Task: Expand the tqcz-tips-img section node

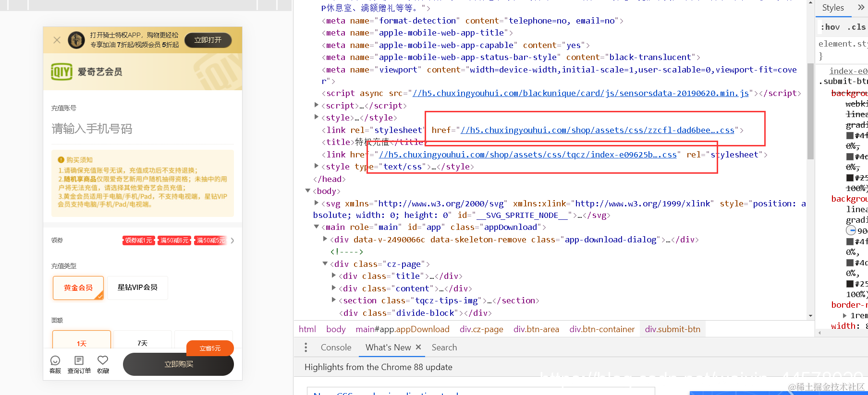Action: (x=333, y=299)
